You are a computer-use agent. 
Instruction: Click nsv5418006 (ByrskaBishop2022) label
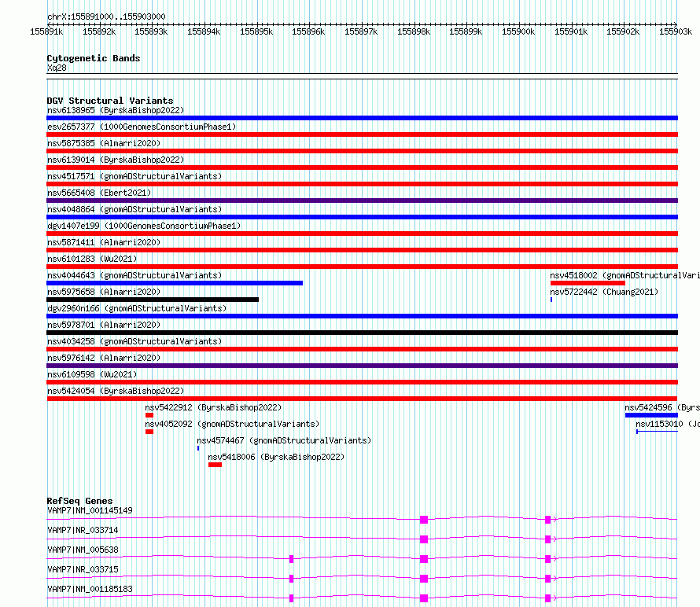(x=276, y=457)
